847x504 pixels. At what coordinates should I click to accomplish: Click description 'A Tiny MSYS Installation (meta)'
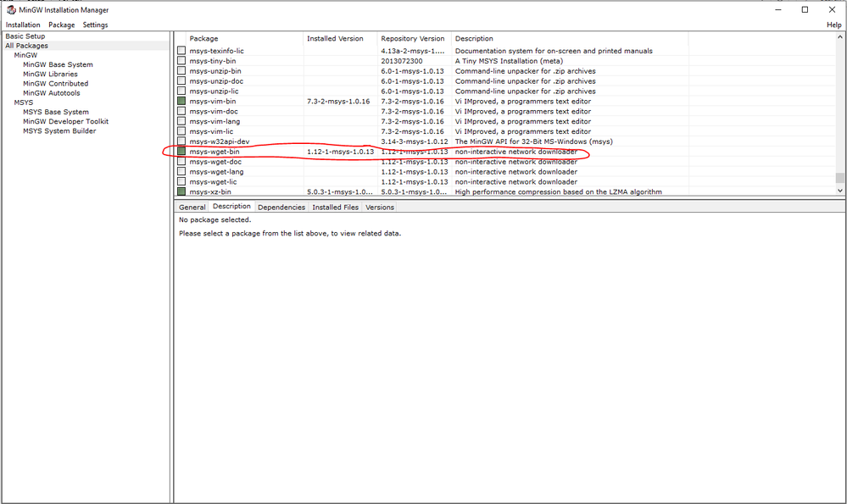click(509, 61)
